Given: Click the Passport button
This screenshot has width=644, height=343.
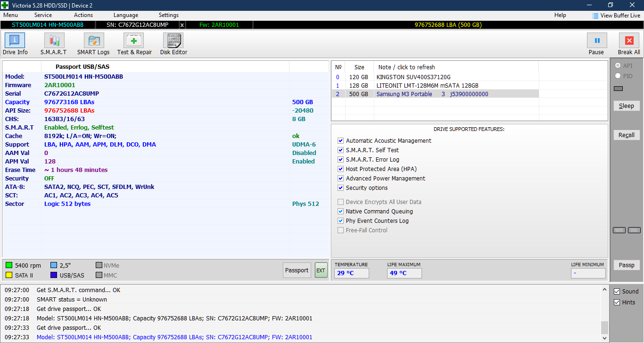Looking at the screenshot, I should pos(297,270).
